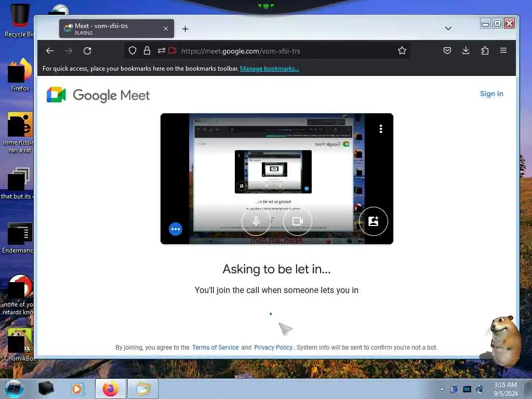
Task: Open site permissions icon in address bar
Action: click(161, 51)
